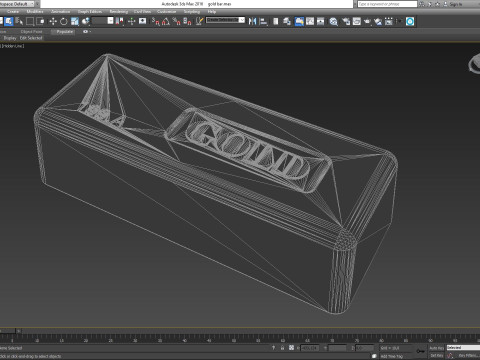480x360 pixels.
Task: Toggle 3D Snaps
Action: point(155,21)
